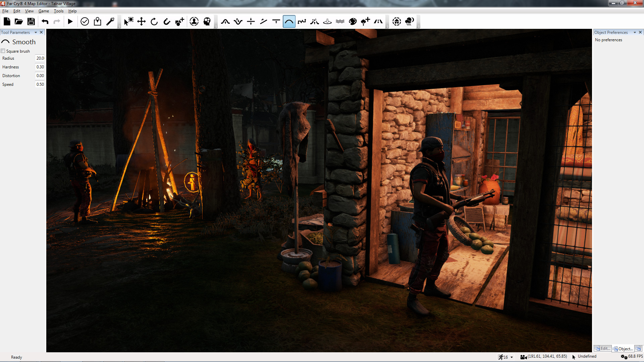Viewport: 644px width, 362px height.
Task: Enable the Square brush checkbox
Action: [3, 51]
